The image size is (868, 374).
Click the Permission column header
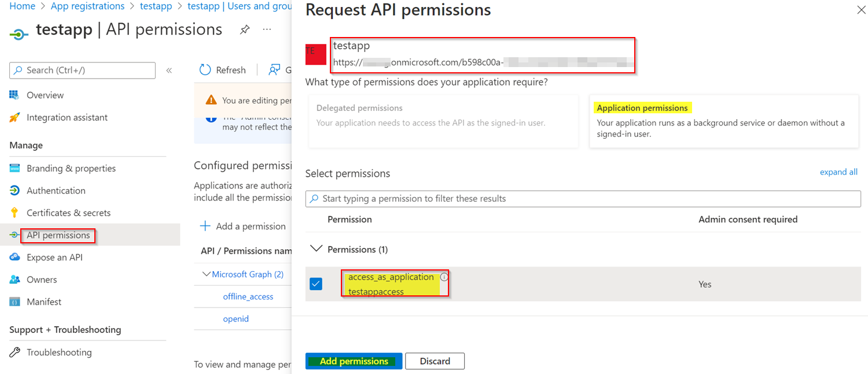(350, 219)
